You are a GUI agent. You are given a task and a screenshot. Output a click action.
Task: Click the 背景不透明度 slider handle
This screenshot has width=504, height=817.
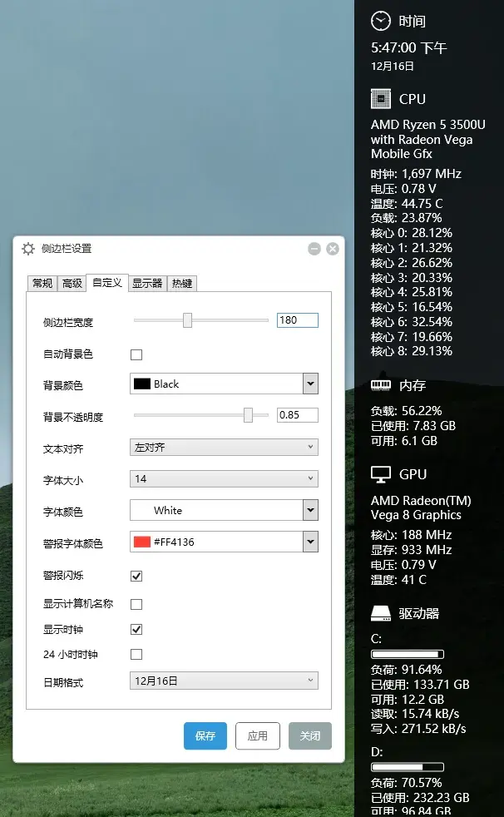point(249,415)
